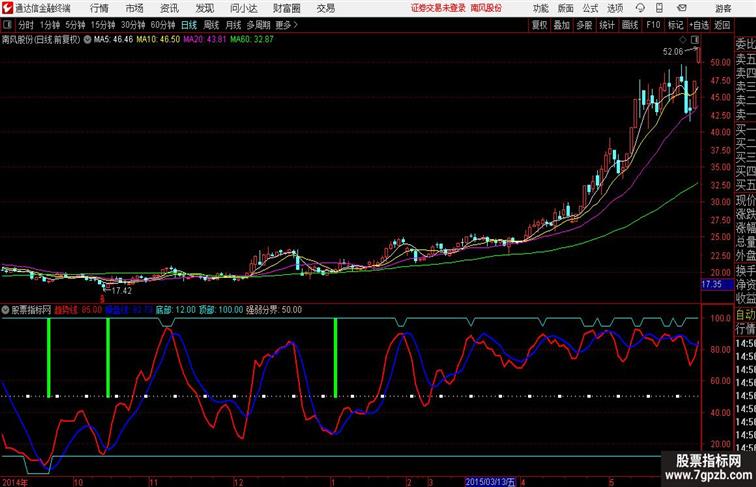Screen dimensions: 756x487
Task: Click the mobile phone icon
Action: pyautogui.click(x=660, y=8)
